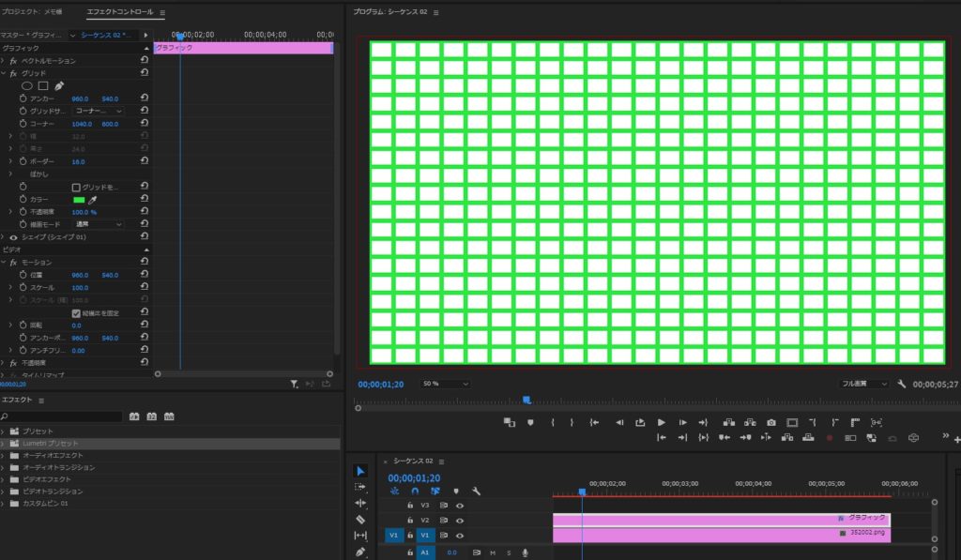Select the 352002.png clip on V1
961x560 pixels.
[722, 535]
